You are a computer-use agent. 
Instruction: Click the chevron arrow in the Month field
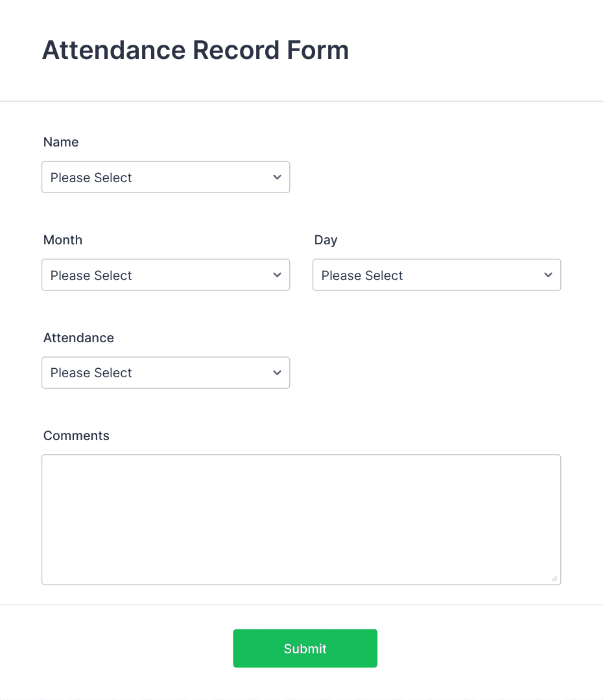[277, 275]
